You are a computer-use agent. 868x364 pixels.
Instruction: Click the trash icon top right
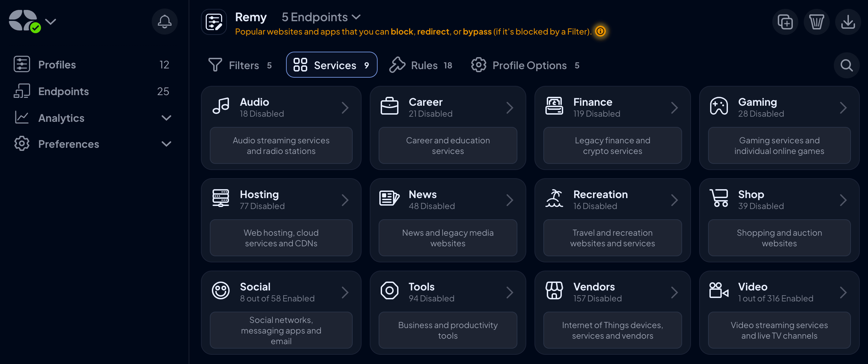(x=816, y=22)
